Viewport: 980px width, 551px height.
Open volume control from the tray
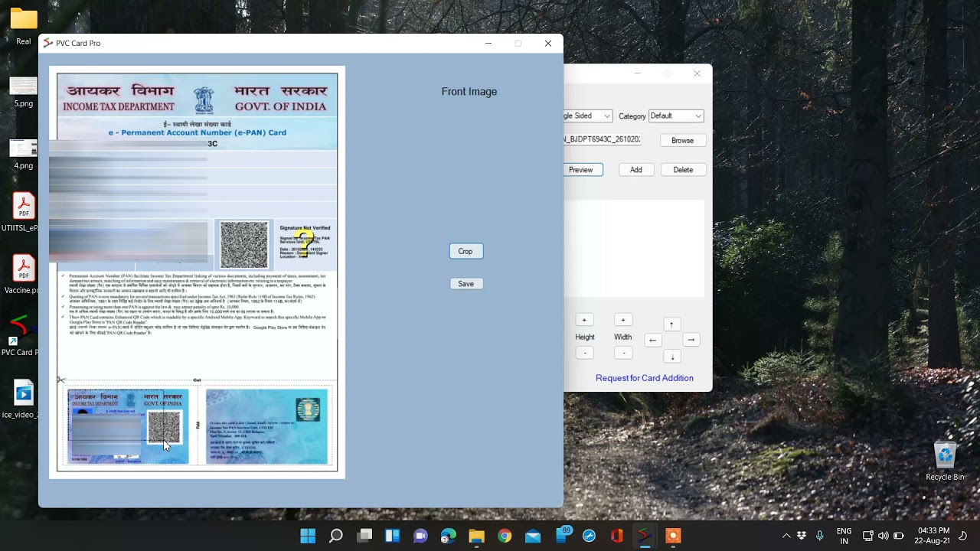[884, 536]
